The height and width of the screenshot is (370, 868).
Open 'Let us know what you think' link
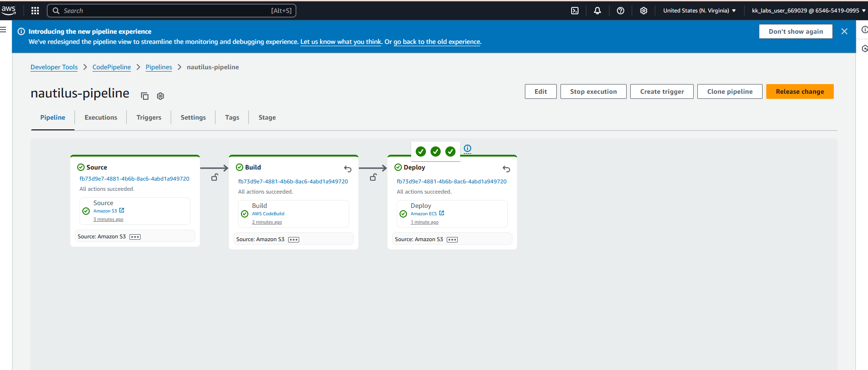coord(341,42)
